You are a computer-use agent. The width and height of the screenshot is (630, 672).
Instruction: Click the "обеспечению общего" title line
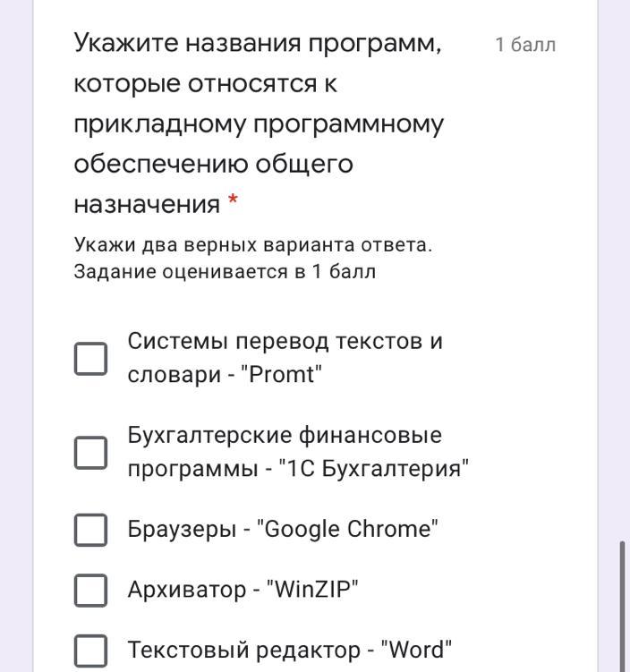coord(213,164)
